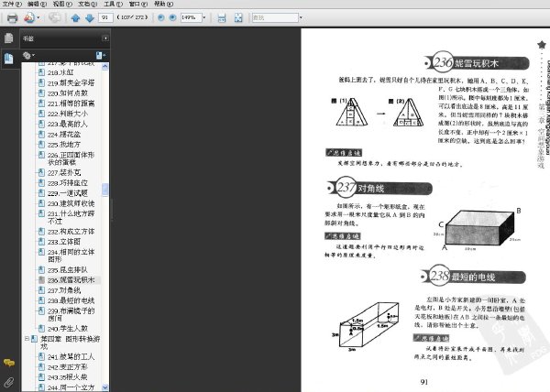This screenshot has height=392, width=550.
Task: Click the page number field showing 91
Action: pos(105,17)
